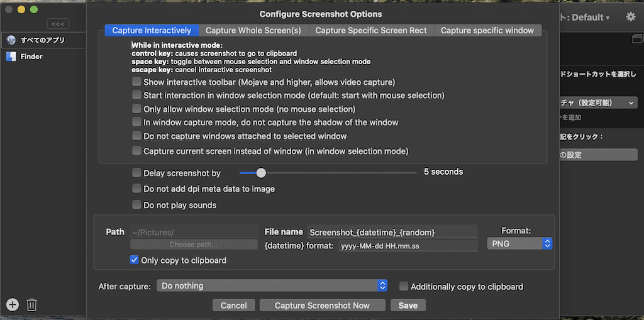Collapse the sidebar with the <<< button
This screenshot has height=320, width=644.
57,24
